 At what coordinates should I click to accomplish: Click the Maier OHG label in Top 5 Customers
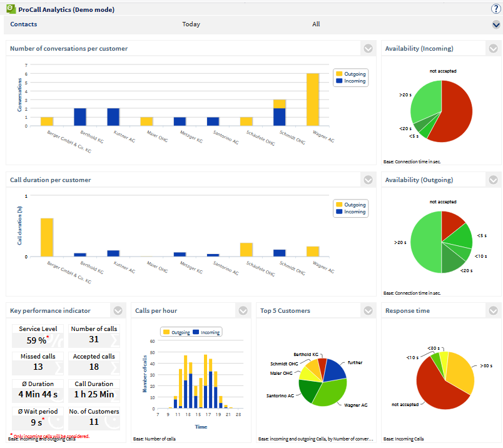282,373
